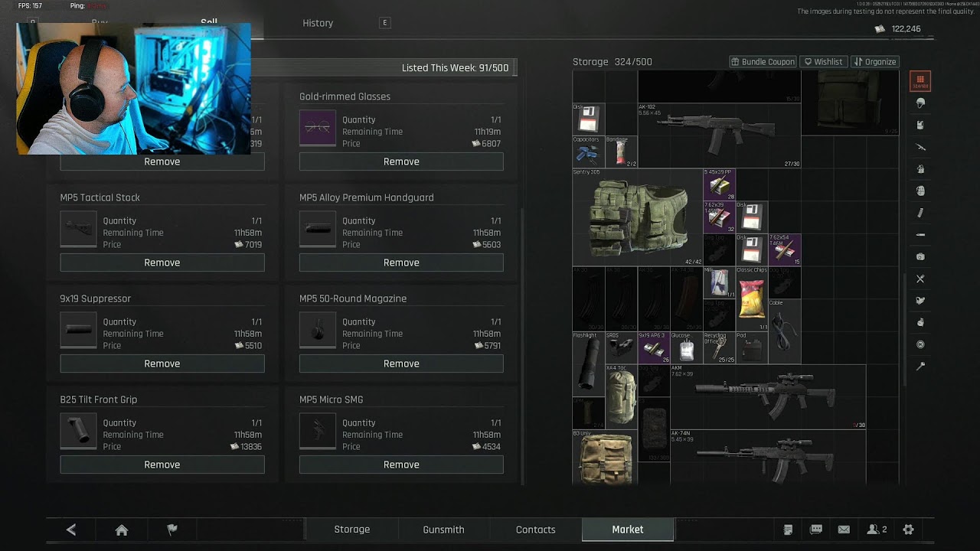Open the chat bubble icon
Image resolution: width=980 pixels, height=551 pixels.
(x=816, y=530)
